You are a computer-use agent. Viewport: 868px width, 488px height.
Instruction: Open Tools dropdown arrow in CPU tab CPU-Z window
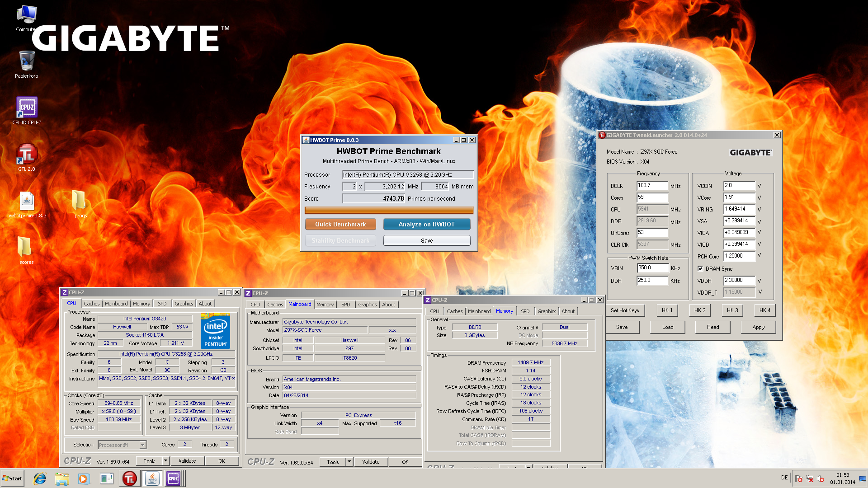165,461
